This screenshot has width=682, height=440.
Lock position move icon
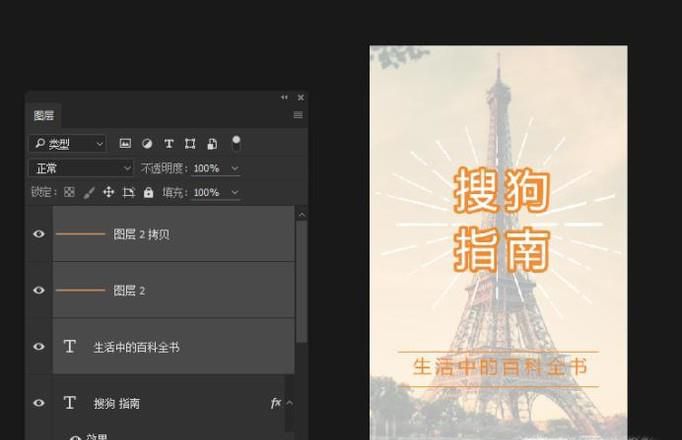pyautogui.click(x=109, y=192)
